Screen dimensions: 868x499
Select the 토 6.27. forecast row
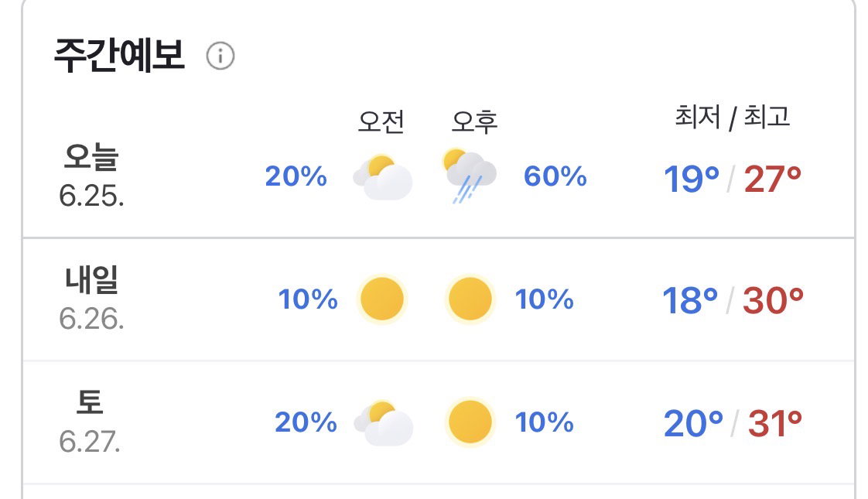439,422
